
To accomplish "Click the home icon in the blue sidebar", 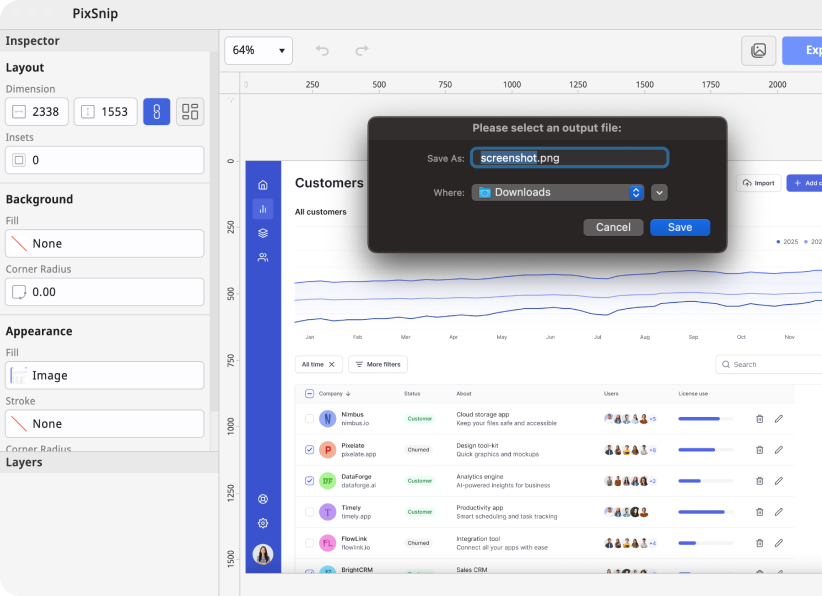I will point(263,185).
